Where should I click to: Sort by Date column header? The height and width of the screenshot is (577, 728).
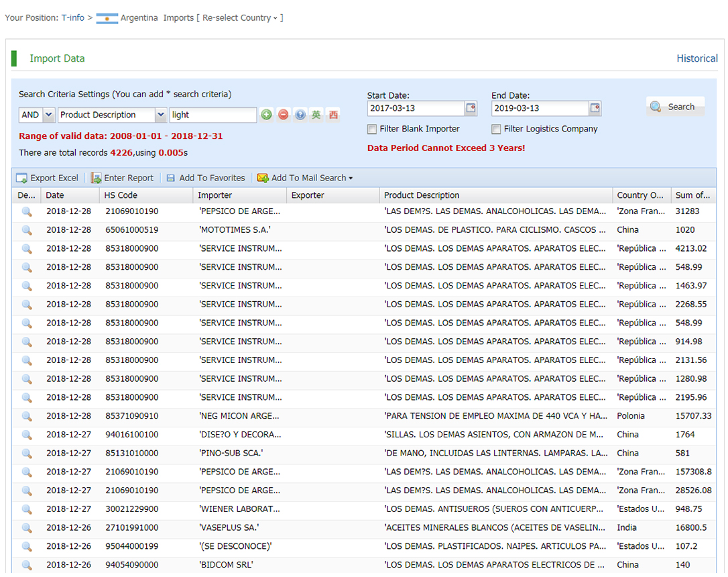tap(70, 195)
